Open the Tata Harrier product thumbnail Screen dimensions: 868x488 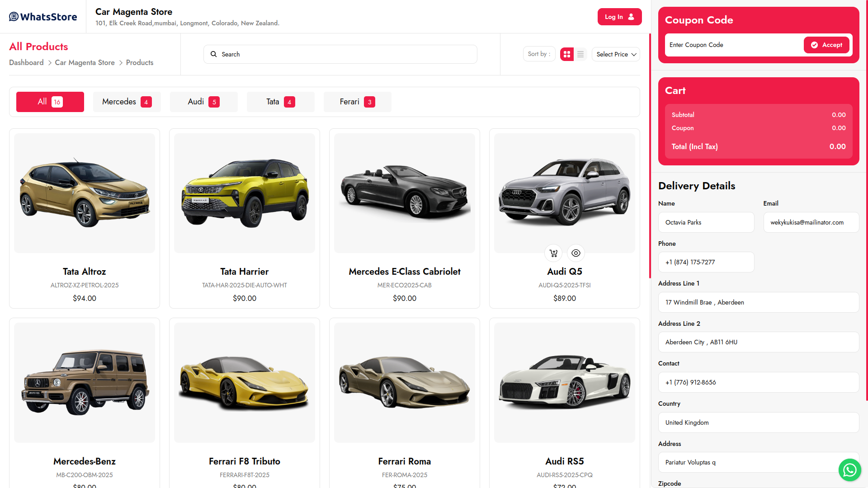[x=245, y=193]
